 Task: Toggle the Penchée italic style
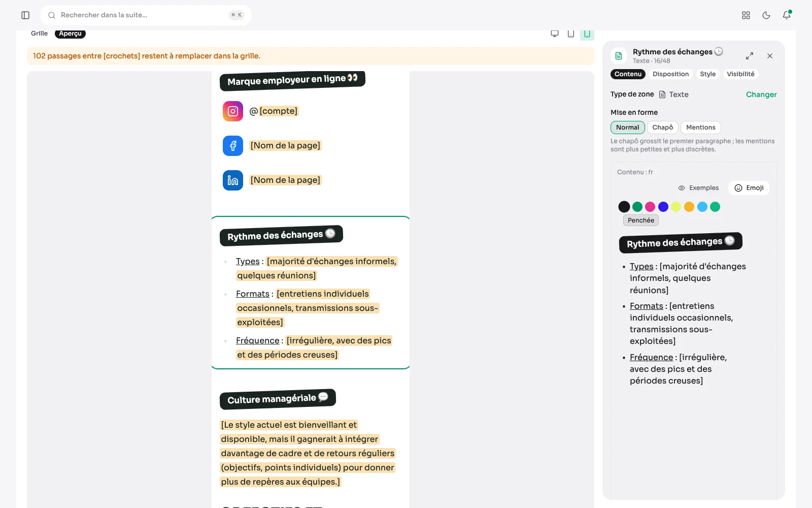pyautogui.click(x=641, y=220)
